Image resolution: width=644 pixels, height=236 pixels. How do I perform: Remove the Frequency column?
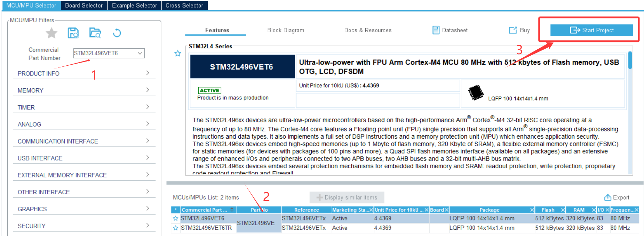tap(636, 210)
